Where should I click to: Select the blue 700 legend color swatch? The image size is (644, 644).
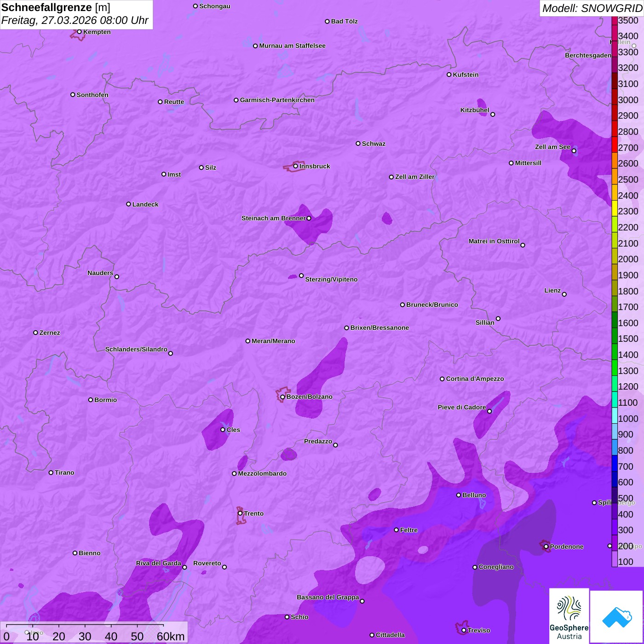point(615,463)
